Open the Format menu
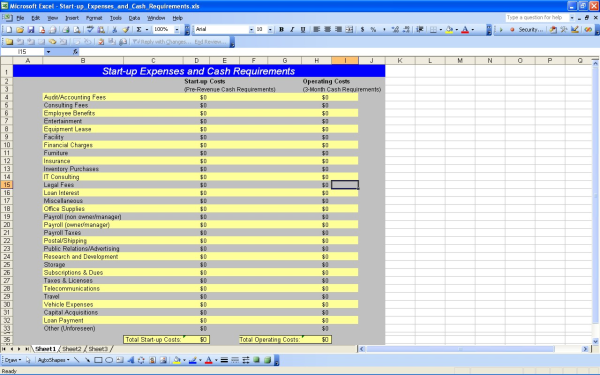The image size is (600, 375). point(94,18)
